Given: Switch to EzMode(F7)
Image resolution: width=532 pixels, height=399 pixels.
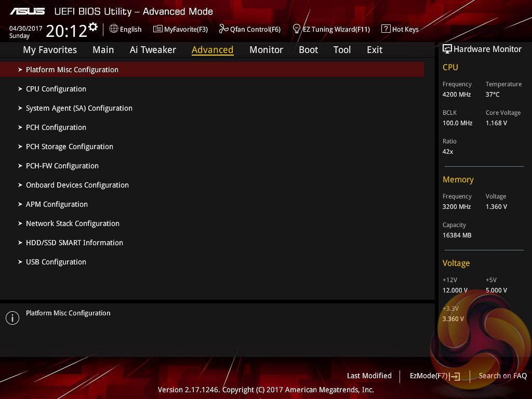Looking at the screenshot, I should pyautogui.click(x=435, y=376).
